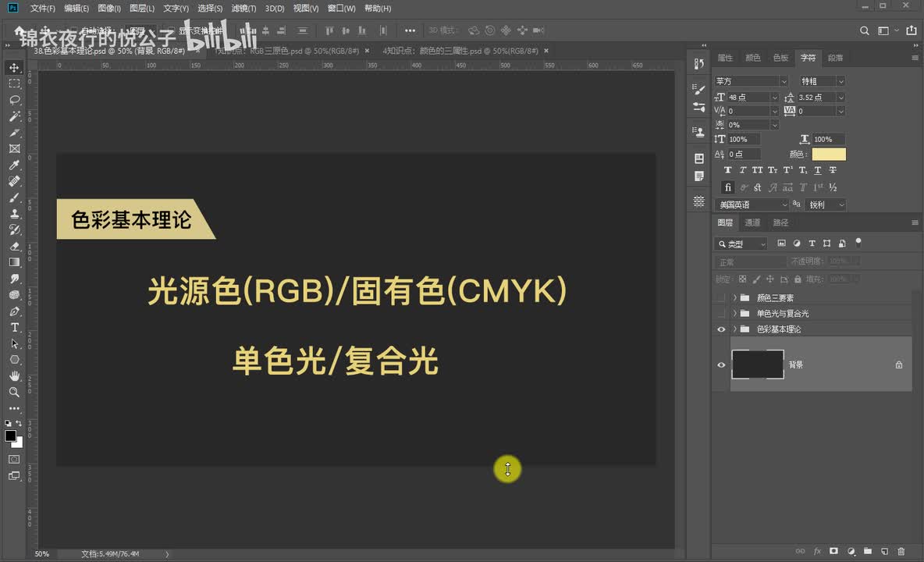This screenshot has width=924, height=562.
Task: Switch to the 段落 tab
Action: (x=835, y=58)
